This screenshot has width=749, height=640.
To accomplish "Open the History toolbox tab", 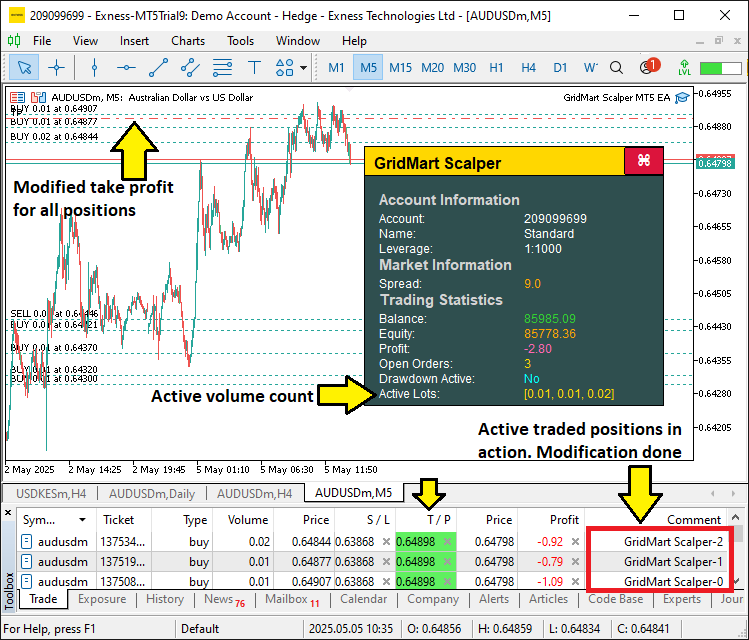I will [165, 599].
